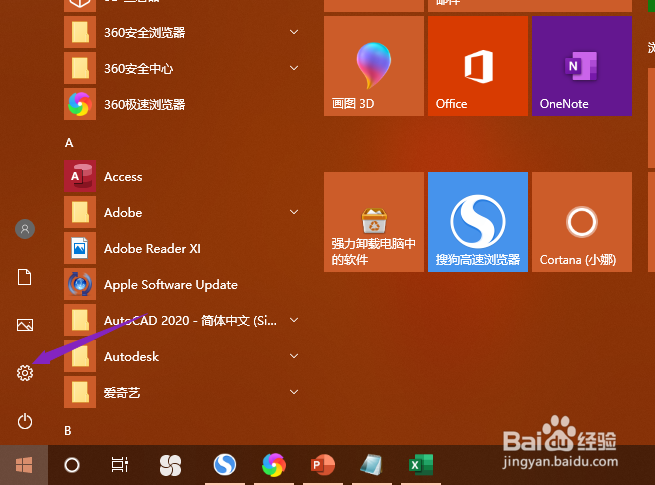
Task: Open the notepad-like app on taskbar
Action: (371, 465)
